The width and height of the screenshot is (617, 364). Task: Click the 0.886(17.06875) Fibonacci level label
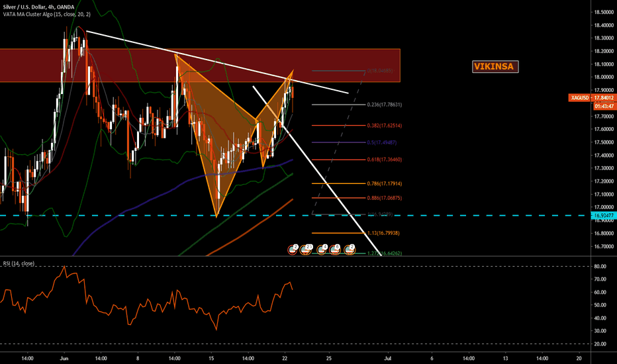pyautogui.click(x=384, y=198)
